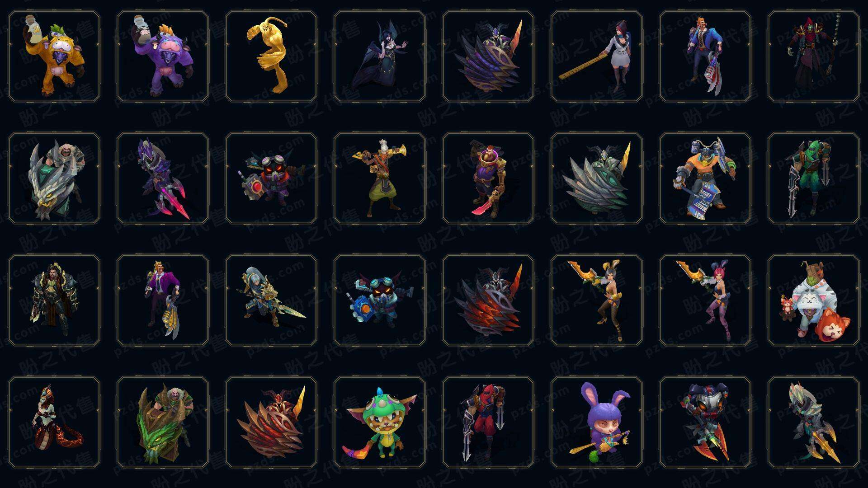
Task: Pick the purple armored fighter with glowing halo
Action: [x=488, y=178]
